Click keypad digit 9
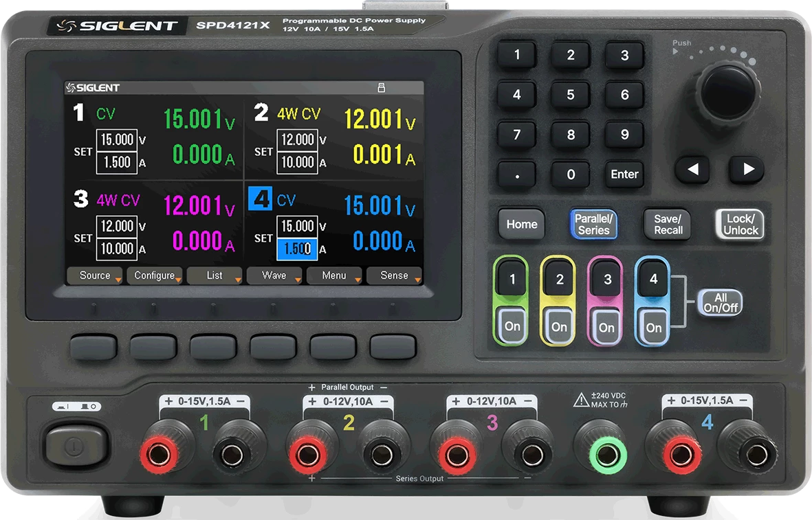Viewport: 812px width, 520px height. [624, 135]
